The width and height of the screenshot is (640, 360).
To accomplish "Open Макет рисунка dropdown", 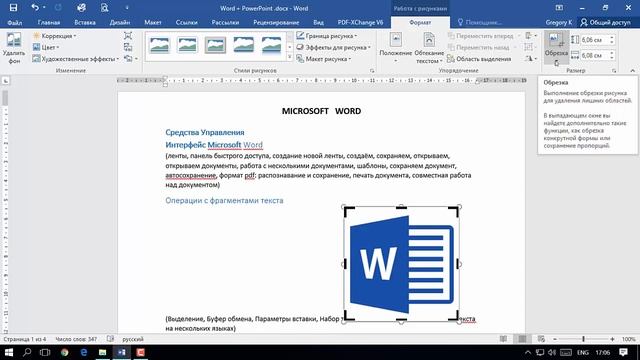I will pos(323,59).
